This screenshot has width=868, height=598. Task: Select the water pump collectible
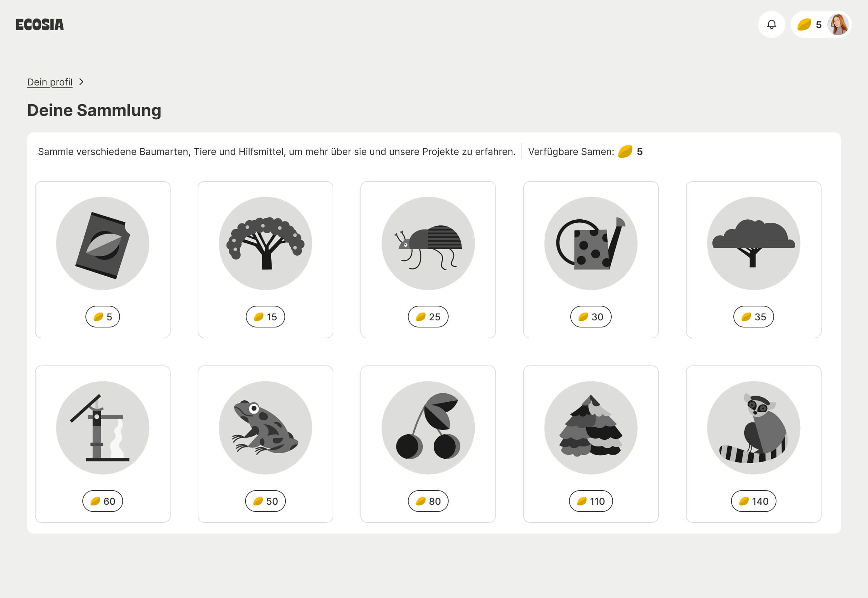103,427
